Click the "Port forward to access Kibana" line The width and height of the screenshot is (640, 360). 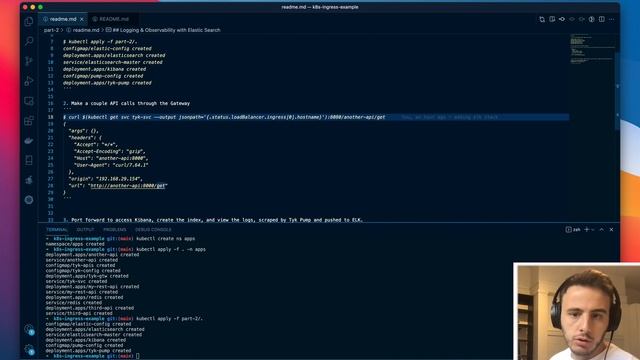pos(213,220)
